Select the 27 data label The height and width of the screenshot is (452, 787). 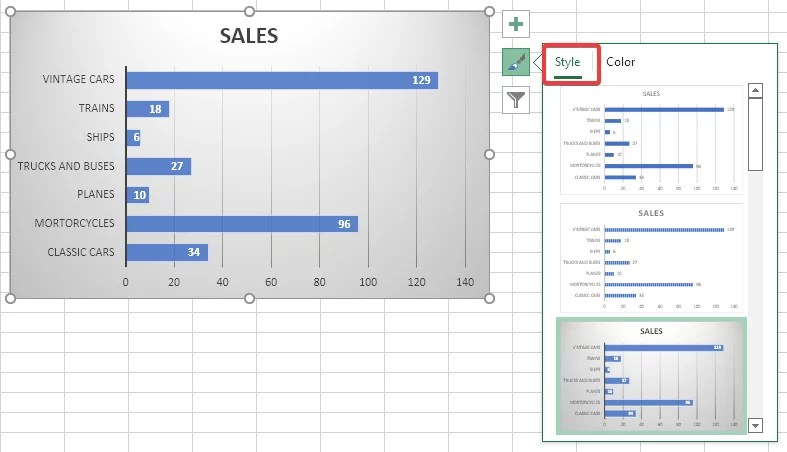click(177, 166)
